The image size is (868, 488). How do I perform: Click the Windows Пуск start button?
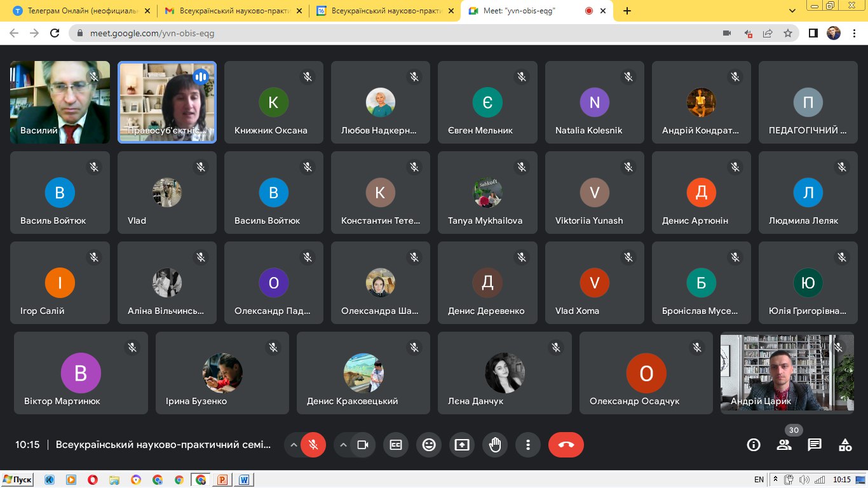(x=18, y=480)
